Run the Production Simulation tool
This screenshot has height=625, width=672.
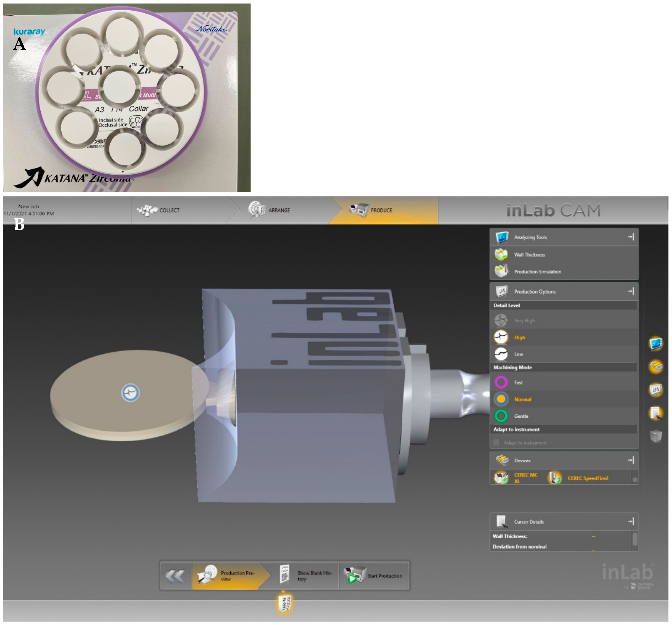pyautogui.click(x=537, y=272)
